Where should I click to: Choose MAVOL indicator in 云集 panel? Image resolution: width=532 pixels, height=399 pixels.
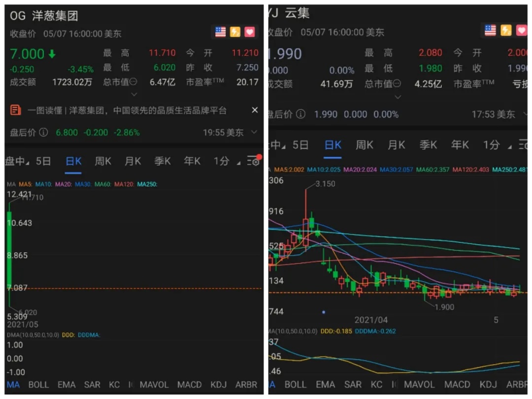tap(419, 385)
